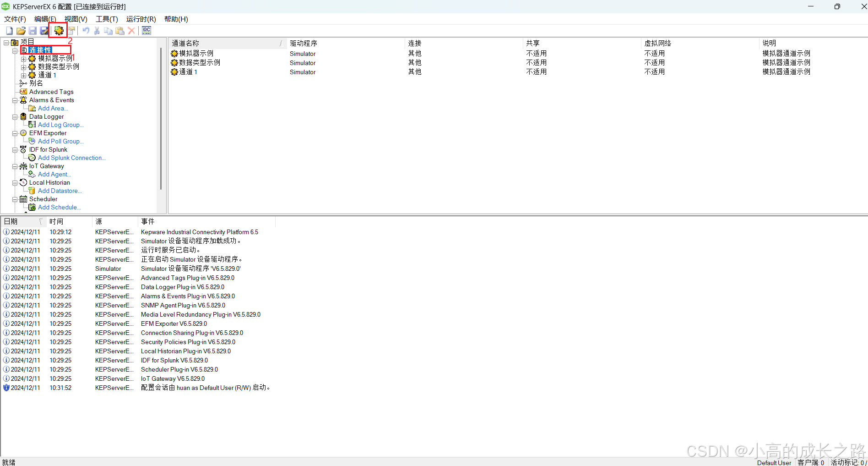Collapse the Scheduler node
Viewport: 868px width, 466px height.
15,199
